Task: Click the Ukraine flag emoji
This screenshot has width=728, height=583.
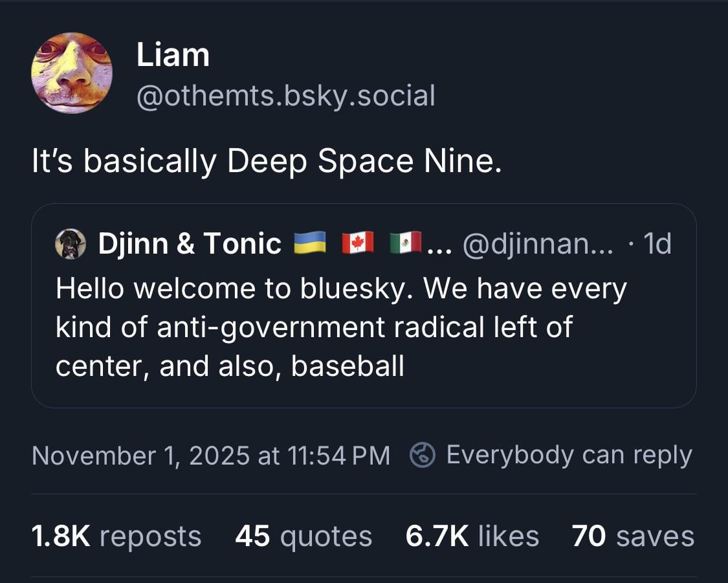Action: [309, 244]
